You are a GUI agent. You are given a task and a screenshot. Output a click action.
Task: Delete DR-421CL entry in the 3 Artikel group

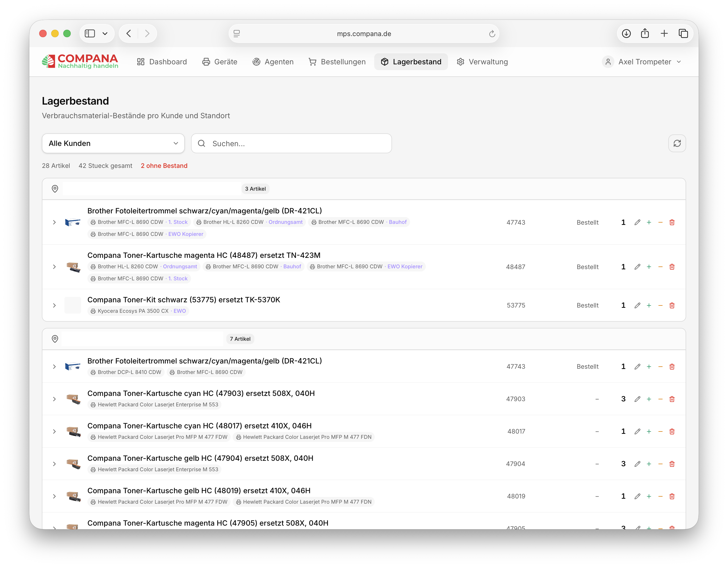(x=672, y=222)
